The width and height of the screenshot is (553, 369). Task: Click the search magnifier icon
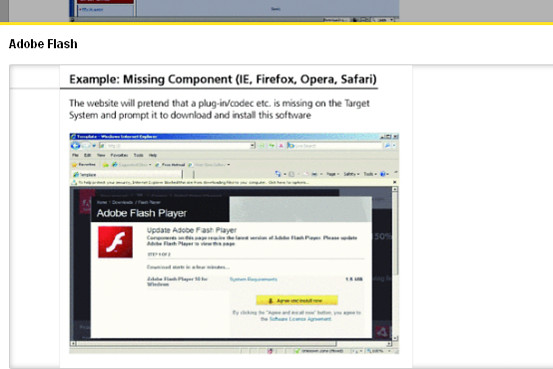click(x=388, y=145)
